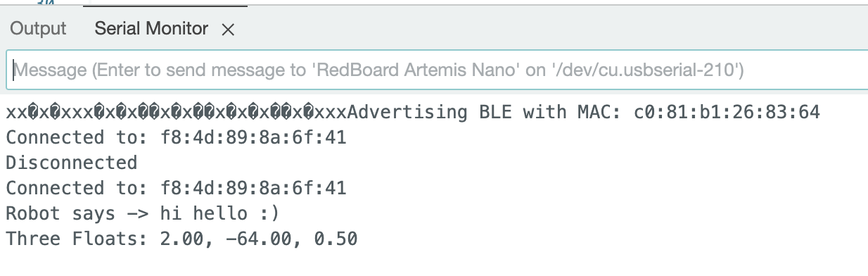Image resolution: width=868 pixels, height=276 pixels.
Task: Click the float value 0.50
Action: tap(336, 239)
